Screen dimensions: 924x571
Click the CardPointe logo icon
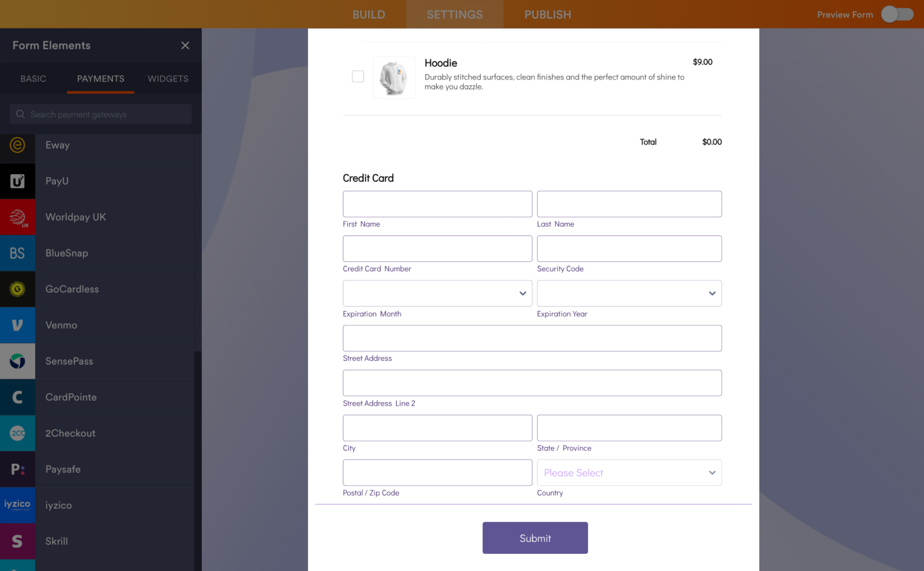coord(18,397)
